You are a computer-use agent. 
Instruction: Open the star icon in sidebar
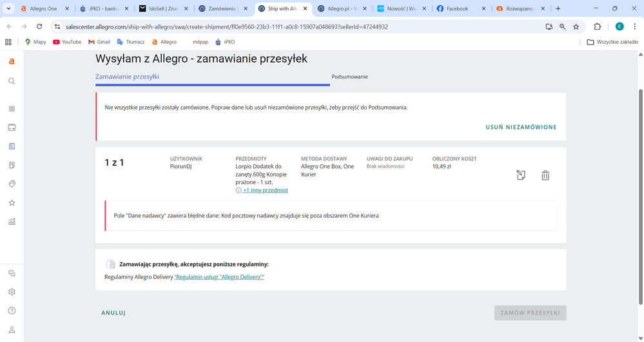tap(12, 203)
